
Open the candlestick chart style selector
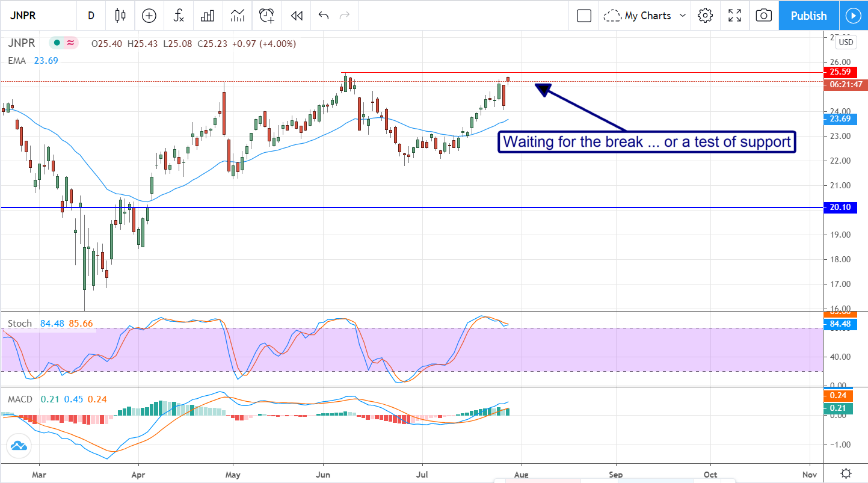120,16
